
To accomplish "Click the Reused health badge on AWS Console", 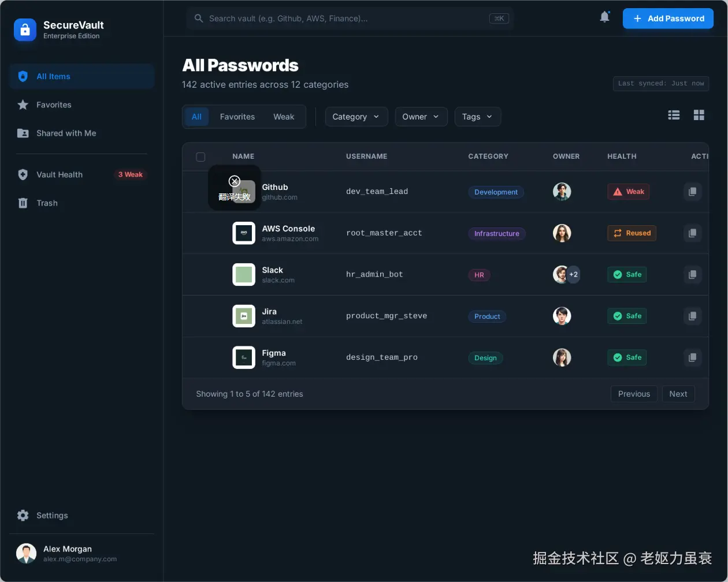I will point(632,233).
